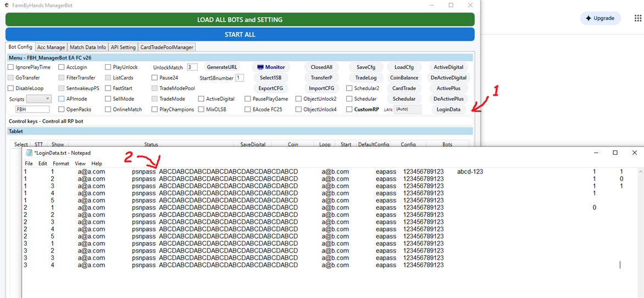Click the Schedular button
Image resolution: width=644 pixels, height=298 pixels.
(x=404, y=99)
